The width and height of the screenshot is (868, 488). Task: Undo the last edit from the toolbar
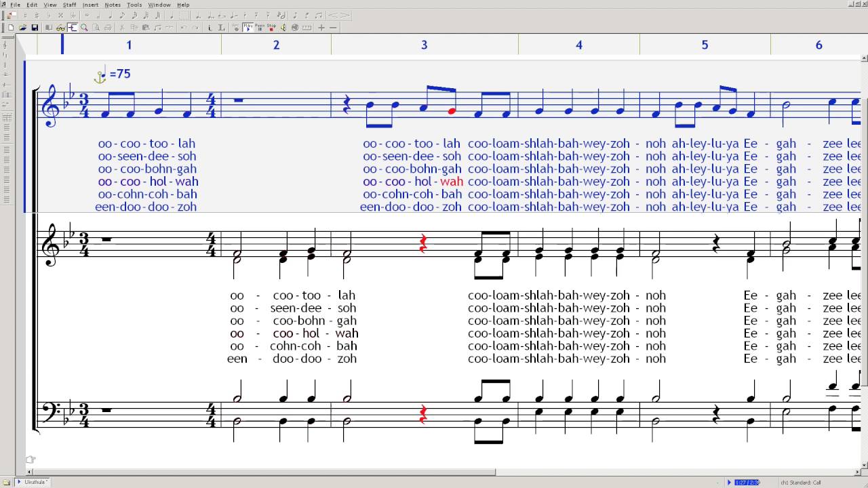(x=183, y=28)
